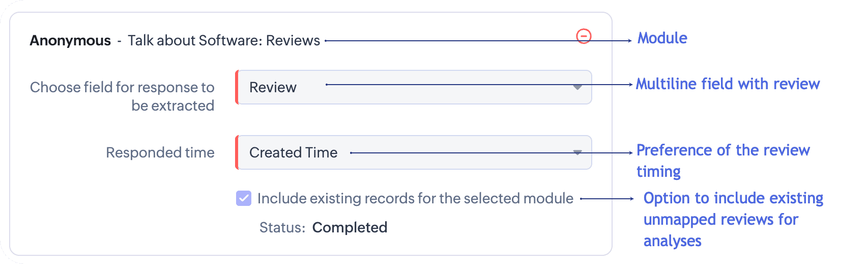Click the selected Review value text
The width and height of the screenshot is (868, 264).
(273, 88)
